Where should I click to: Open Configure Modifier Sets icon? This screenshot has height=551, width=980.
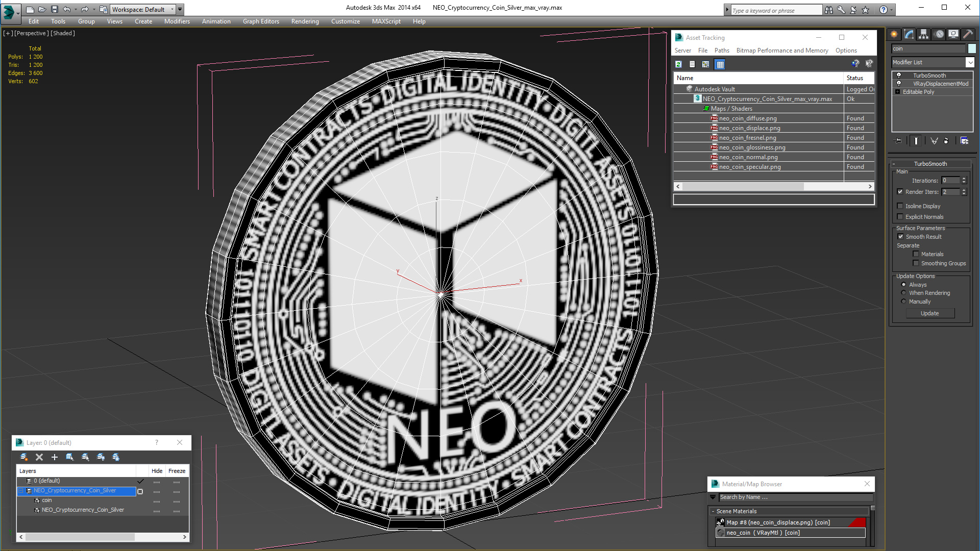[x=964, y=141]
